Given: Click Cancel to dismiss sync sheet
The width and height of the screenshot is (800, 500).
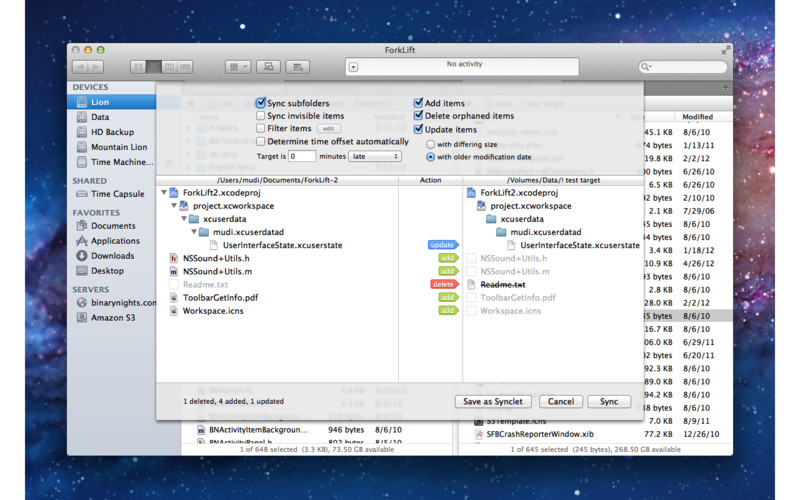Looking at the screenshot, I should click(x=561, y=401).
